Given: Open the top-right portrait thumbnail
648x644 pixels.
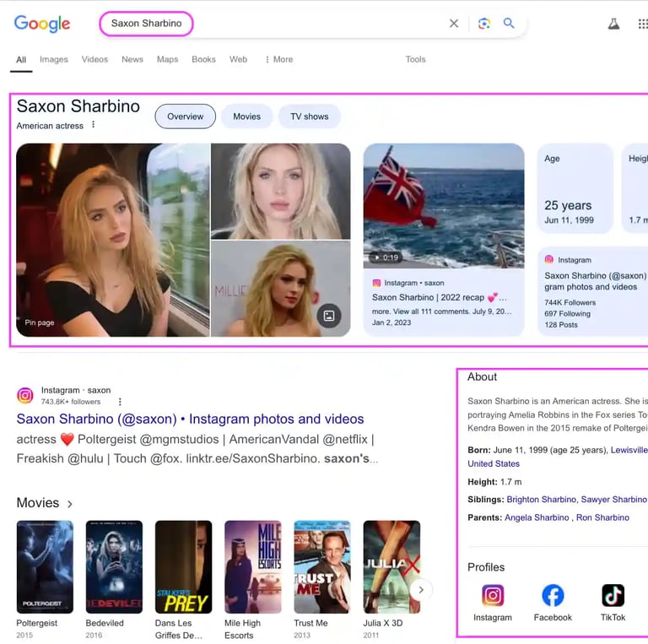Looking at the screenshot, I should coord(281,192).
